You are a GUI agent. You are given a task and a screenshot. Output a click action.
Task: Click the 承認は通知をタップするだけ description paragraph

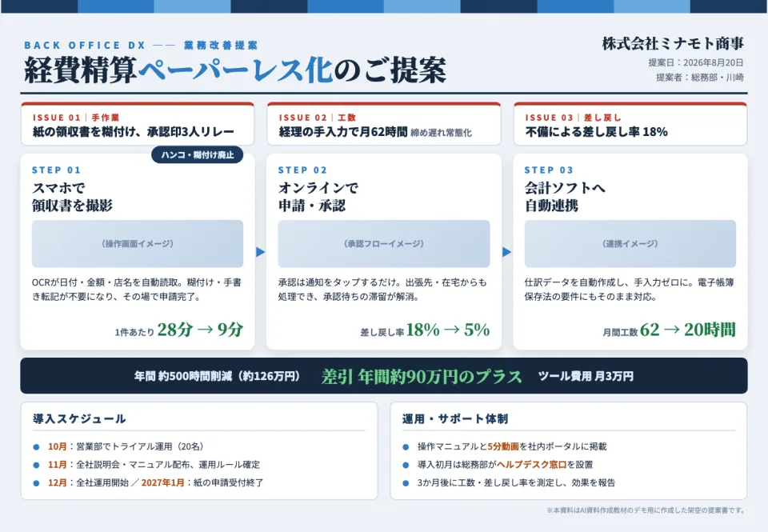click(382, 289)
